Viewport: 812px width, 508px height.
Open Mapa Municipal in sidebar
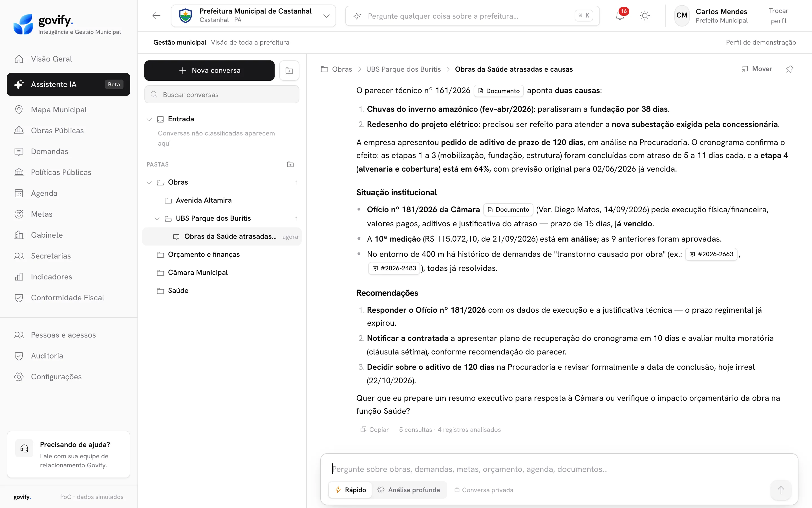click(69, 110)
